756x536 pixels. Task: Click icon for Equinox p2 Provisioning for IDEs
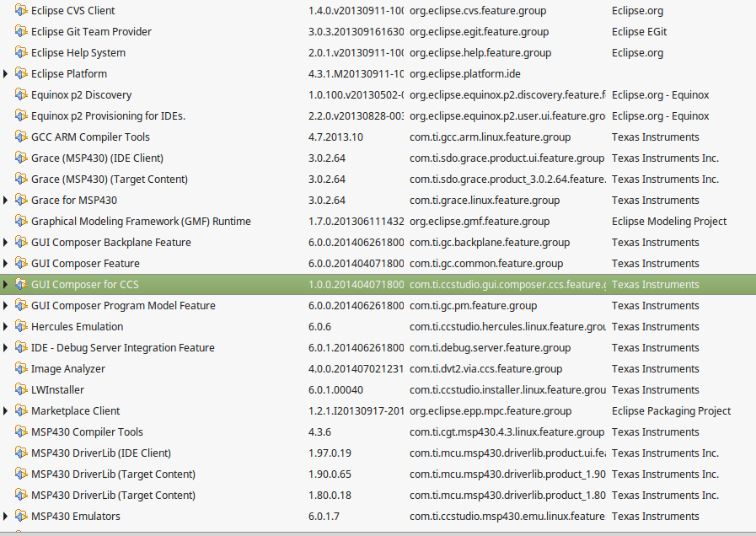coord(21,115)
